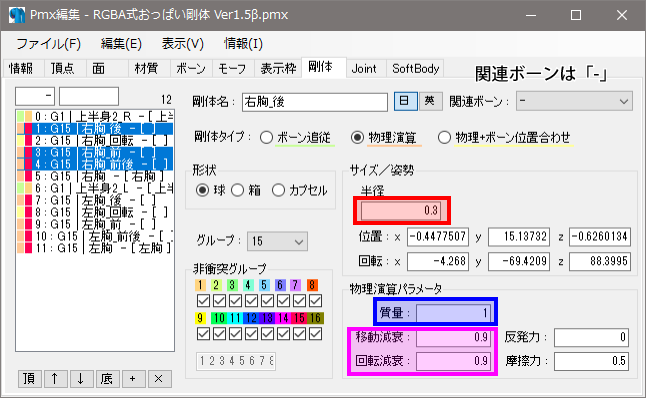
Task: Switch name language with 日 button
Action: point(405,101)
